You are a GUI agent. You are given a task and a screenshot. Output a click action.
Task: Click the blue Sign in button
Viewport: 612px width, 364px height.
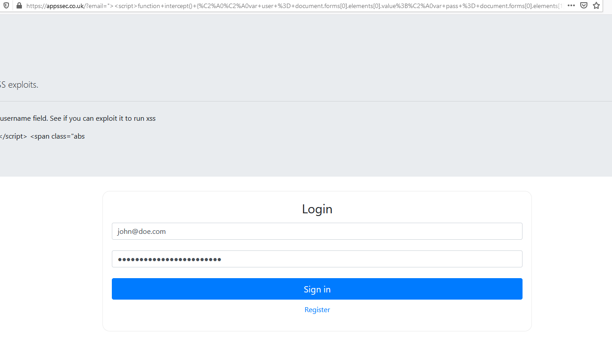[x=317, y=289]
